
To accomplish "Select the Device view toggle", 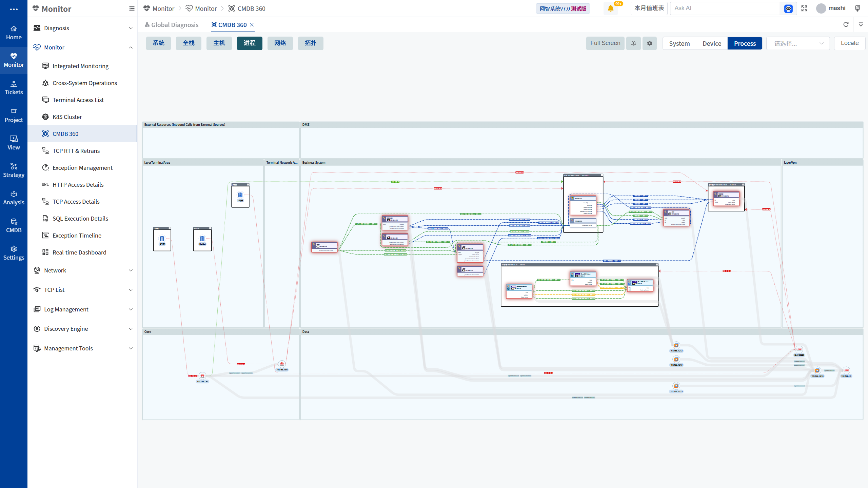I will (712, 43).
